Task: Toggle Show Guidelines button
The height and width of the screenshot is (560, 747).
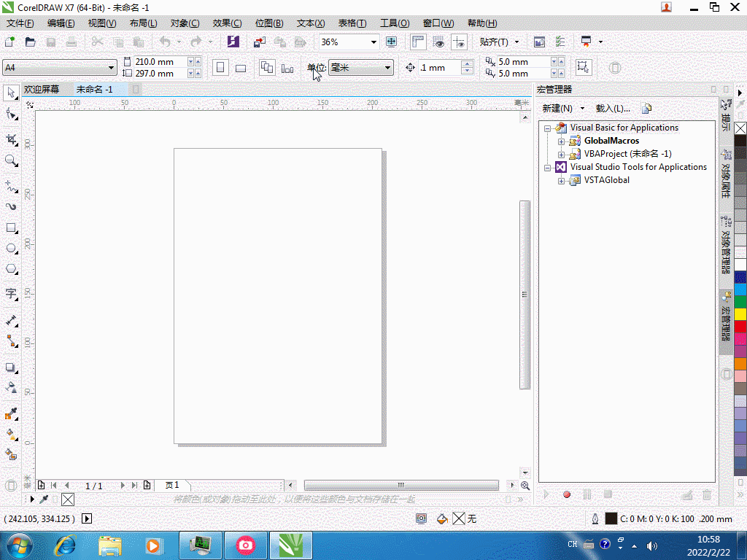Action: point(460,42)
